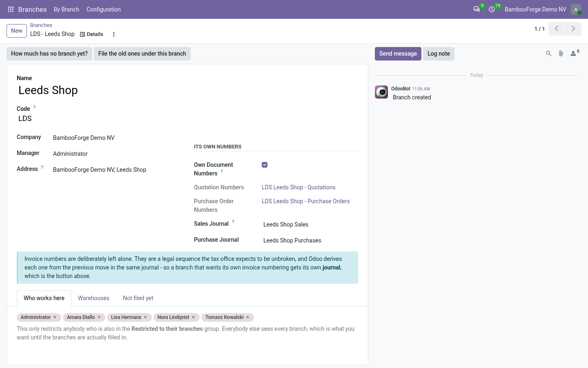Open the three-dot actions menu
Viewport: 588px width, 368px height.
point(114,34)
